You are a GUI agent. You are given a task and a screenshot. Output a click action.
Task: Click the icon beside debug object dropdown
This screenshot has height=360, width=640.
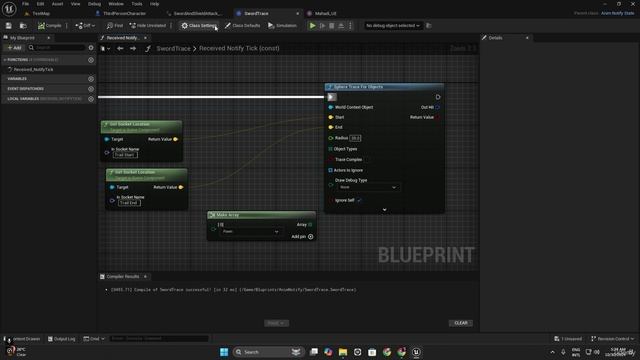(429, 26)
